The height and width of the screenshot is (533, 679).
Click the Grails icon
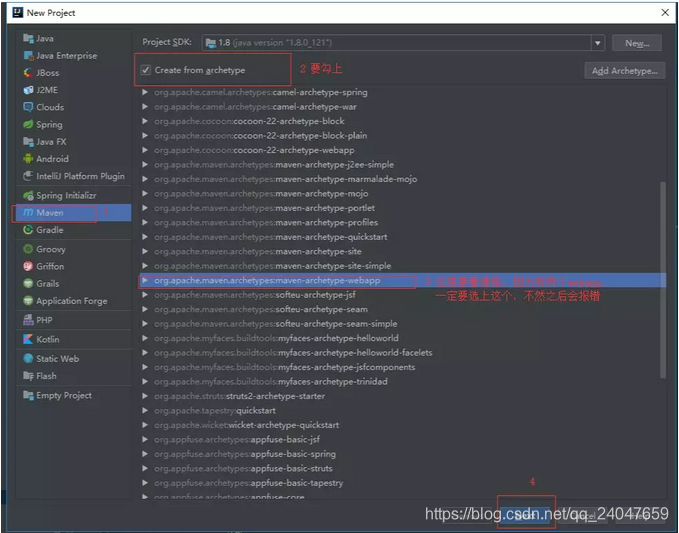[x=28, y=284]
